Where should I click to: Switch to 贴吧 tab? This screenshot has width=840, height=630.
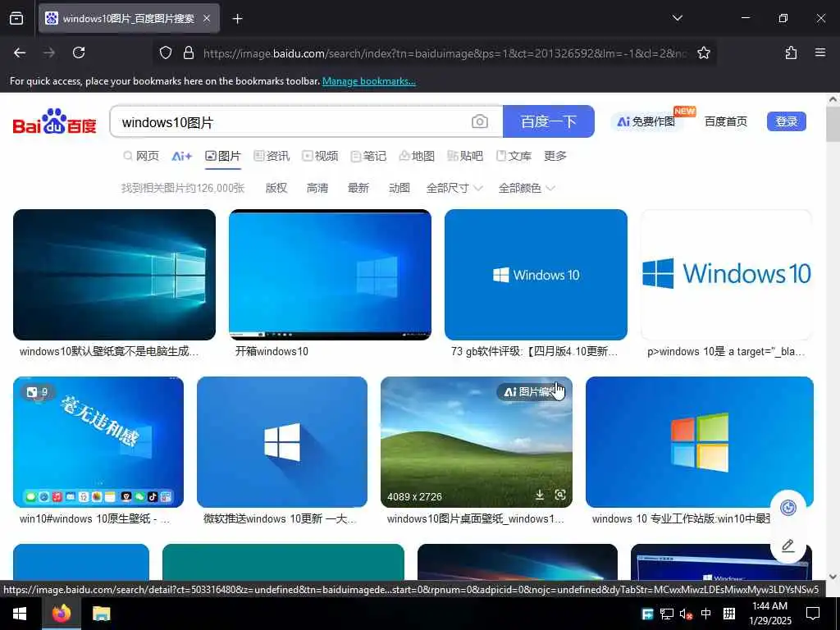click(465, 156)
